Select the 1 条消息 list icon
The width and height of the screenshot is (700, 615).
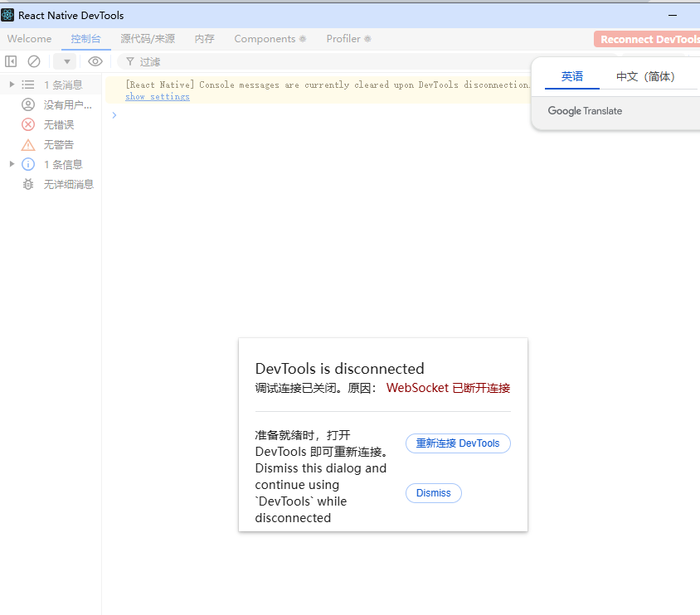pyautogui.click(x=28, y=85)
